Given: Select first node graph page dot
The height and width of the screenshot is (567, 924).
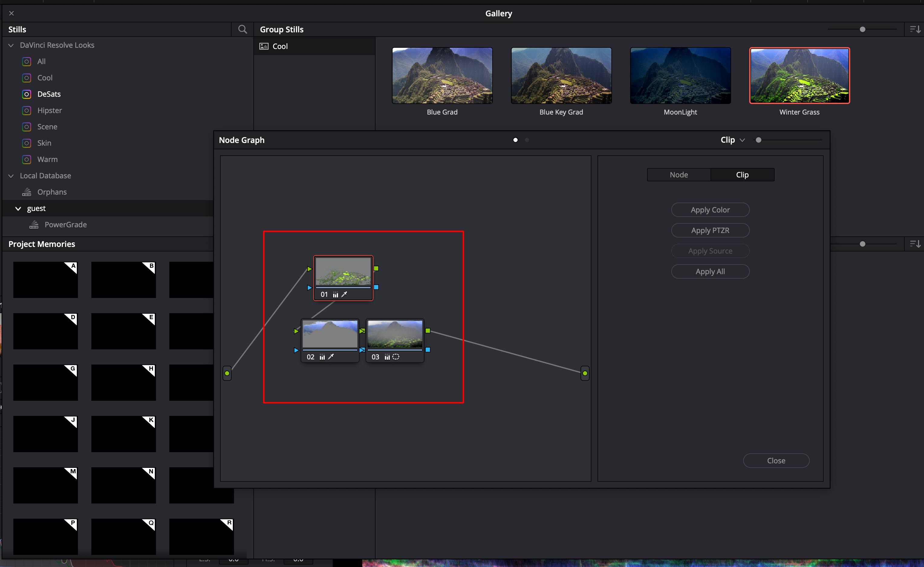Looking at the screenshot, I should [516, 140].
